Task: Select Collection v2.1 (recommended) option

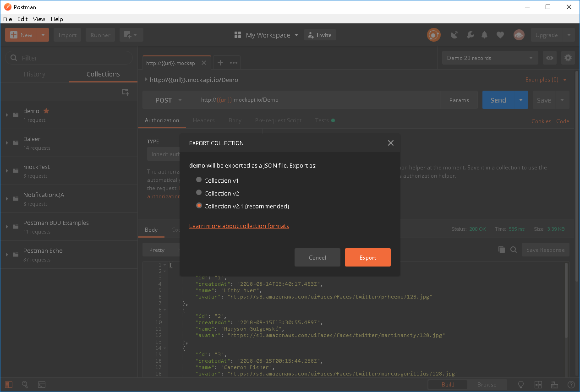Action: coord(199,206)
